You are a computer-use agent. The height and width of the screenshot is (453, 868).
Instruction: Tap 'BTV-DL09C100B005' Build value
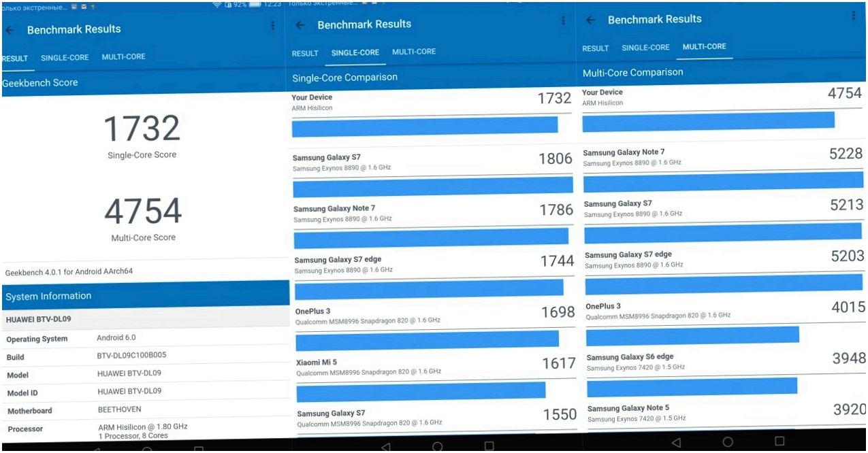131,355
